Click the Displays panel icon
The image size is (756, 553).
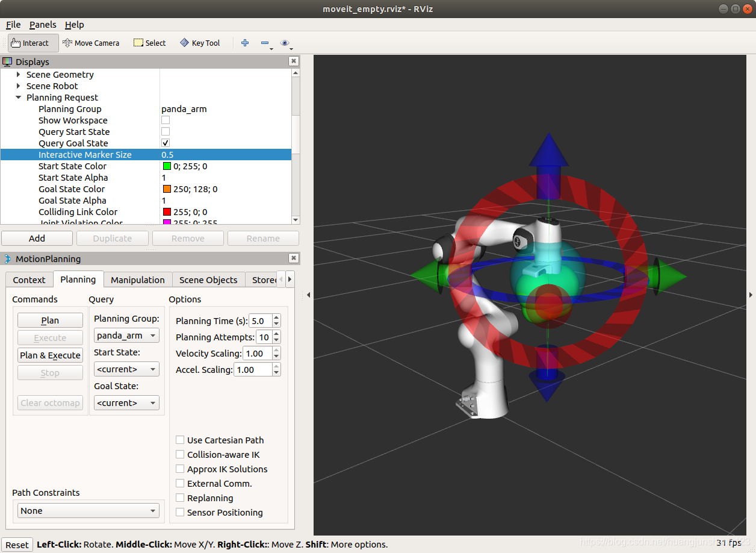tap(8, 61)
